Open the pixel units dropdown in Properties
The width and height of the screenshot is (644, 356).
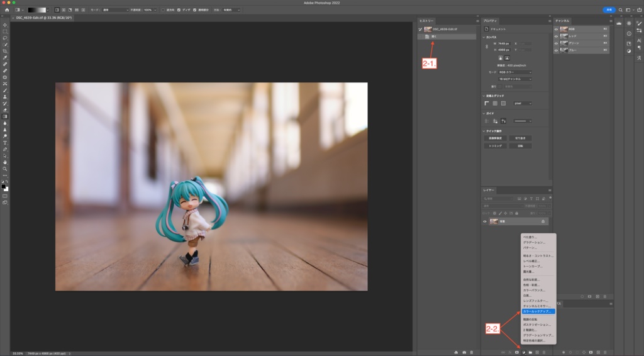523,104
